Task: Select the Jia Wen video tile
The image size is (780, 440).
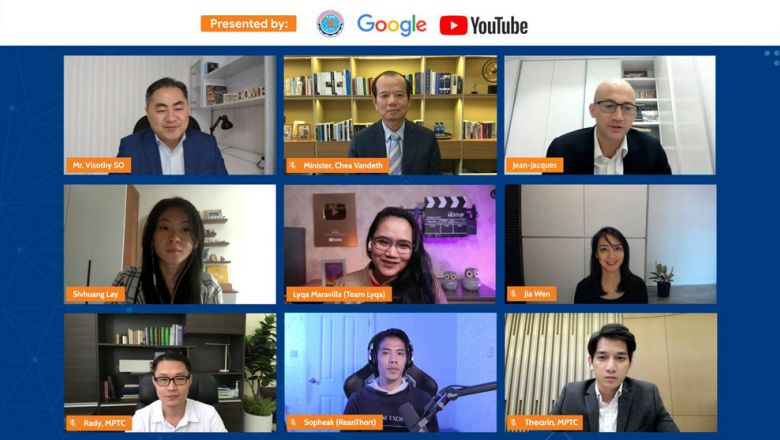Action: pyautogui.click(x=610, y=244)
